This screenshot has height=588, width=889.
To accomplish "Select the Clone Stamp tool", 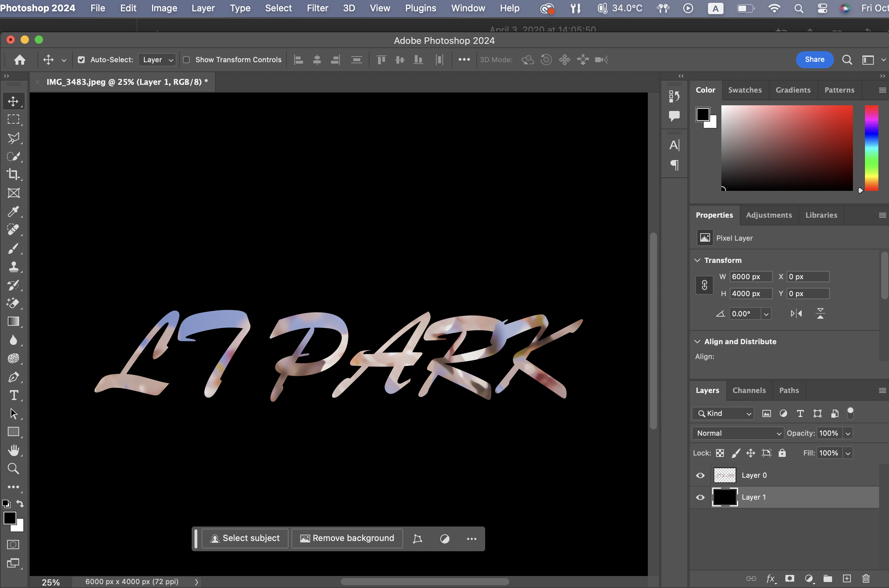I will (x=13, y=267).
